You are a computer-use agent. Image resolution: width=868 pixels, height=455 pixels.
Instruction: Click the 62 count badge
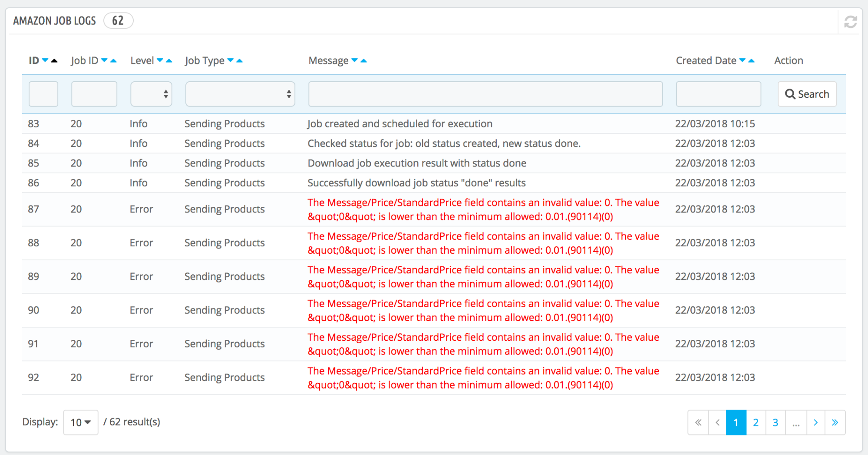point(118,20)
